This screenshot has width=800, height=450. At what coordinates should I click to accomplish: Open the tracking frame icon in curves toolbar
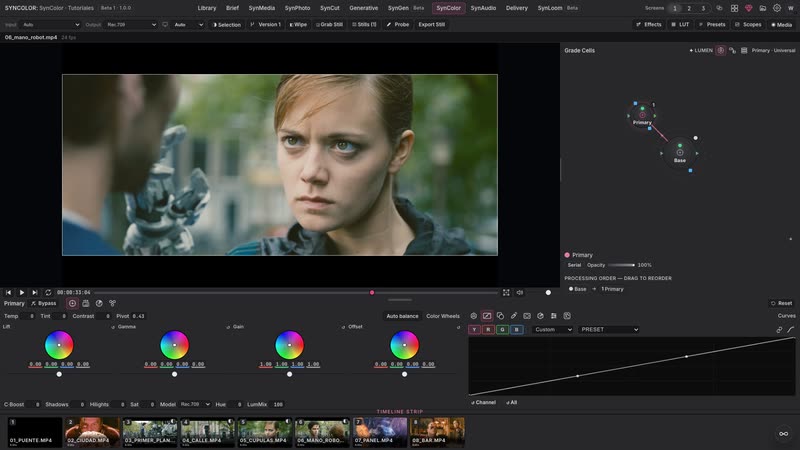point(527,316)
